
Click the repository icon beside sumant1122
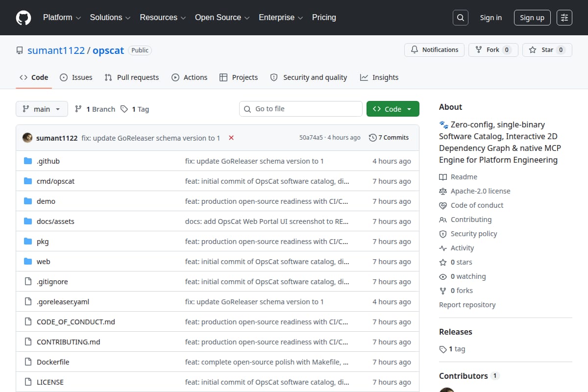[x=20, y=50]
